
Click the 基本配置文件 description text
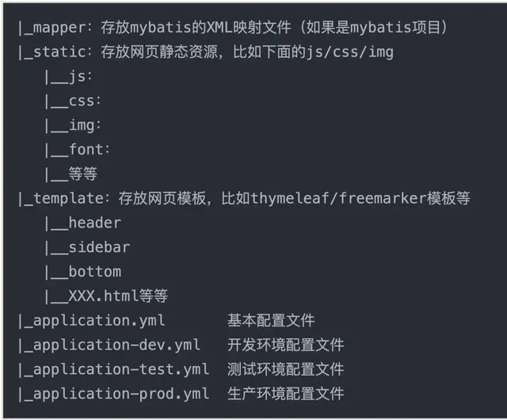point(271,321)
